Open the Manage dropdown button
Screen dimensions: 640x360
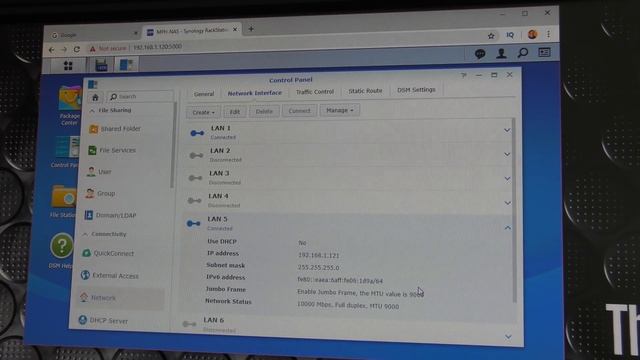[x=340, y=110]
